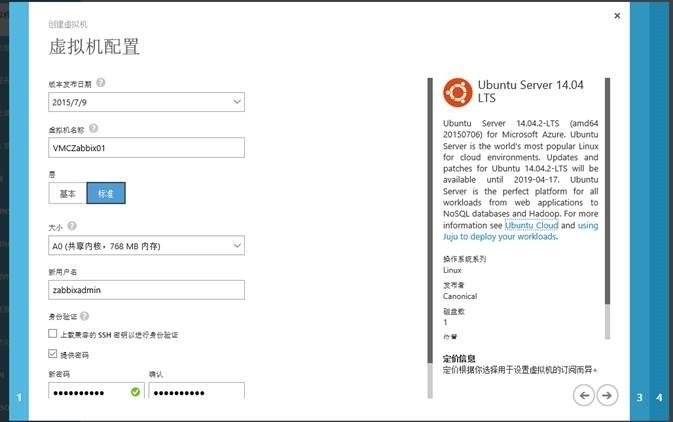Jump to wizard step 4
This screenshot has width=673, height=422.
(659, 398)
